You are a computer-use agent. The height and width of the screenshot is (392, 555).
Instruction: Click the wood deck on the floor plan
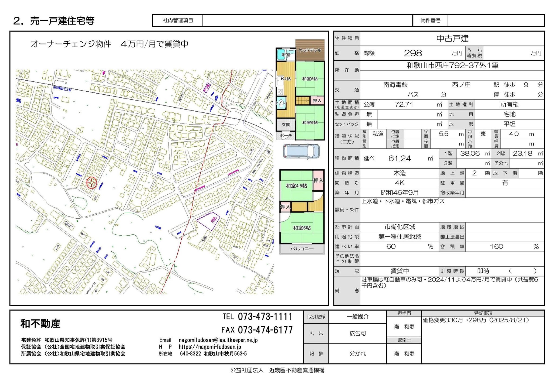[x=310, y=50]
